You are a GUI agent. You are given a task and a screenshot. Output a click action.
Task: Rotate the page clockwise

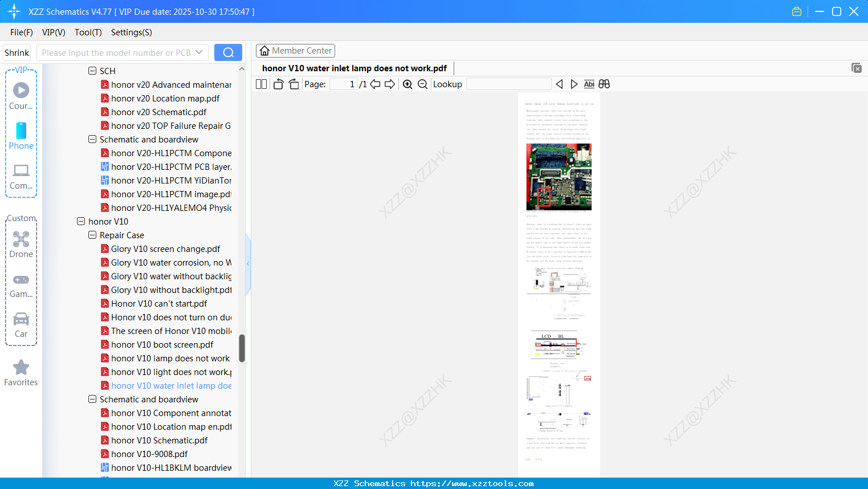[x=294, y=84]
